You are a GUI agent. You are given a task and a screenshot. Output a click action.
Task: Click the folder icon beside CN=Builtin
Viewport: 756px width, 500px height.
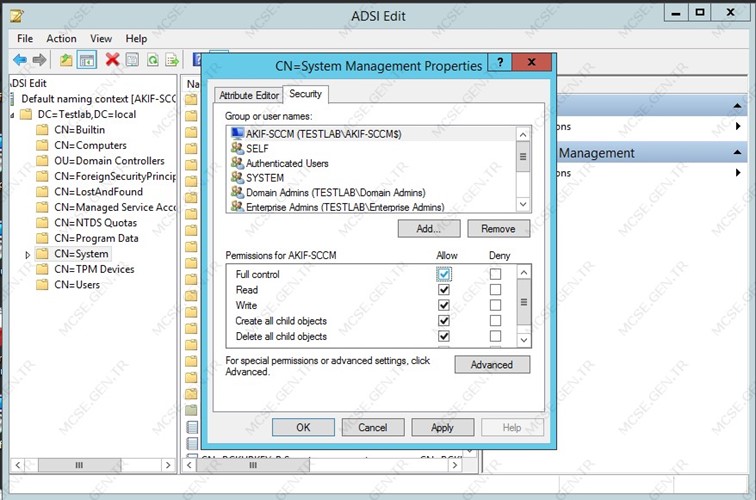42,130
